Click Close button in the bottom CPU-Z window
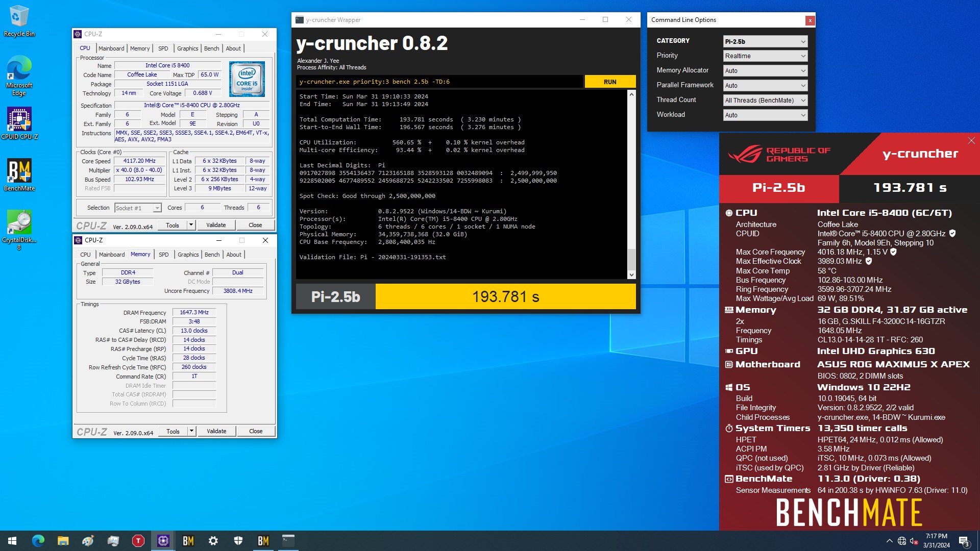 point(256,431)
